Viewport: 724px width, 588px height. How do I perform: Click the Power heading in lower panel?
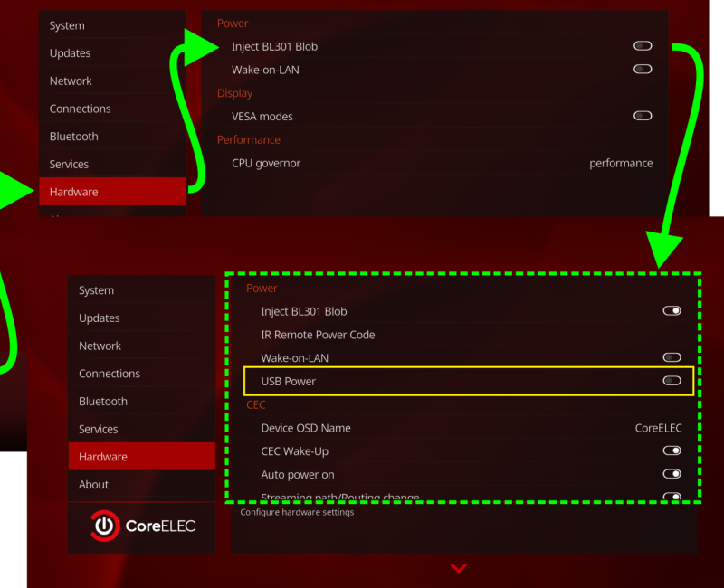[262, 288]
